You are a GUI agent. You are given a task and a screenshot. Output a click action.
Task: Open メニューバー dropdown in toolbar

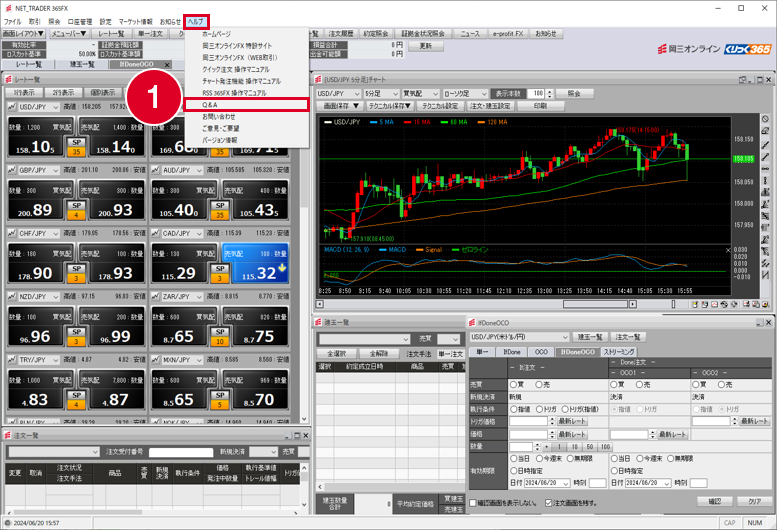pyautogui.click(x=69, y=34)
